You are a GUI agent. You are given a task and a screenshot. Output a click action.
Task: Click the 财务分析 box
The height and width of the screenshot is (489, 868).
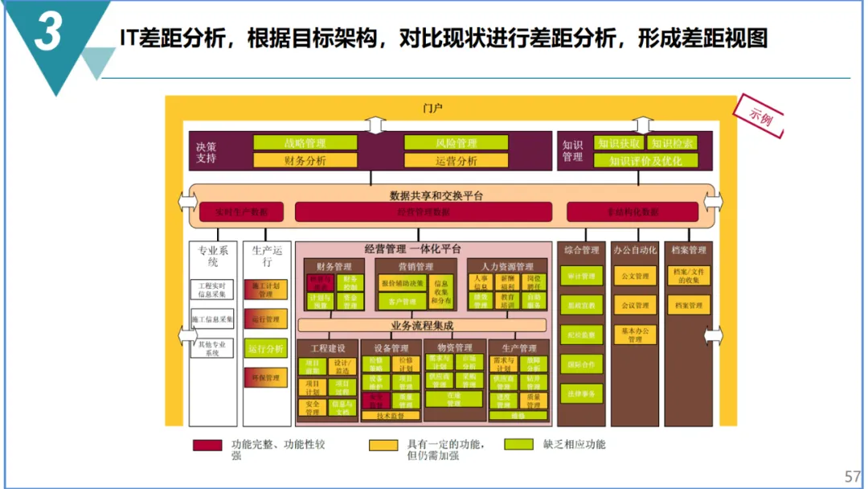305,160
